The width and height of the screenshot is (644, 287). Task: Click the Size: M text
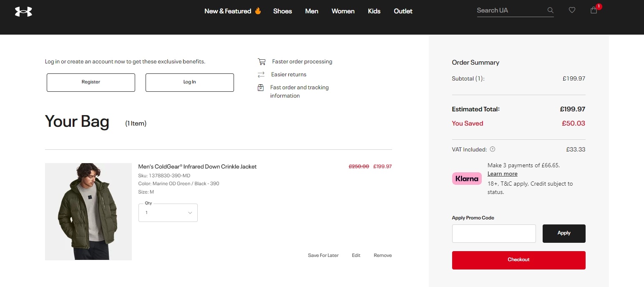coord(146,192)
